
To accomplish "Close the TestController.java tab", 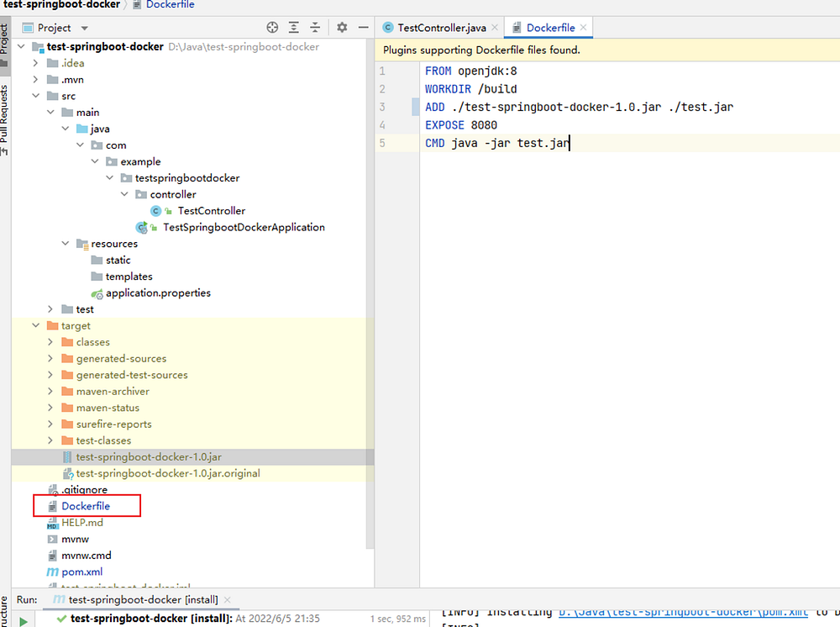I will click(x=495, y=28).
